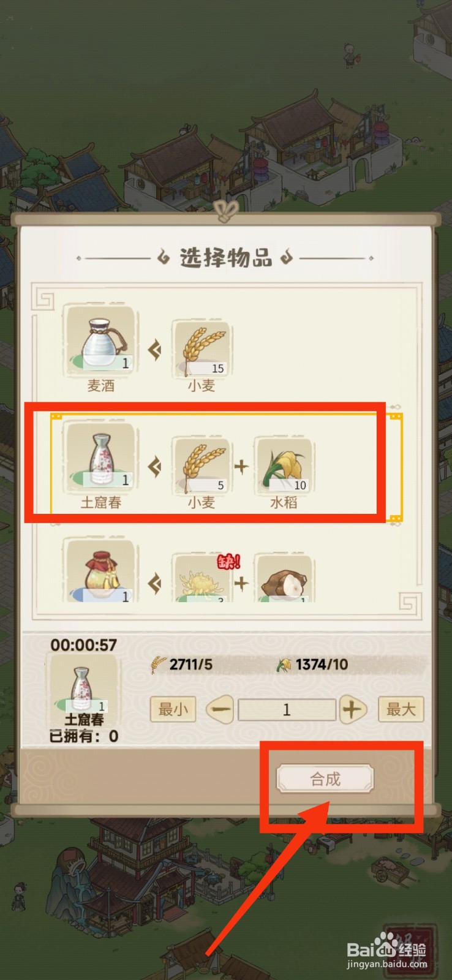The width and height of the screenshot is (452, 980).
Task: Tap the chrysanthemum ingredient marked 缺
Action: tap(202, 578)
